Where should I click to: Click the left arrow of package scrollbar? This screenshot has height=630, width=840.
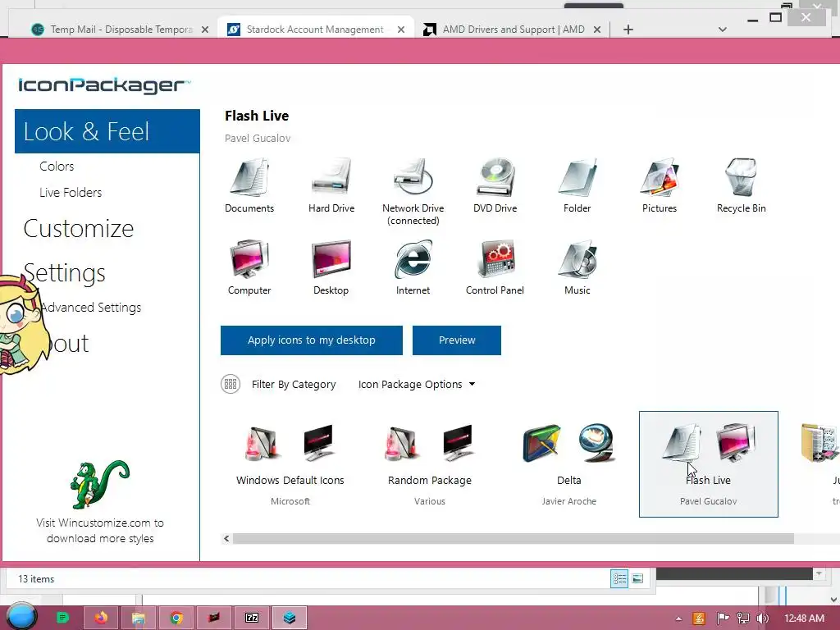point(226,538)
